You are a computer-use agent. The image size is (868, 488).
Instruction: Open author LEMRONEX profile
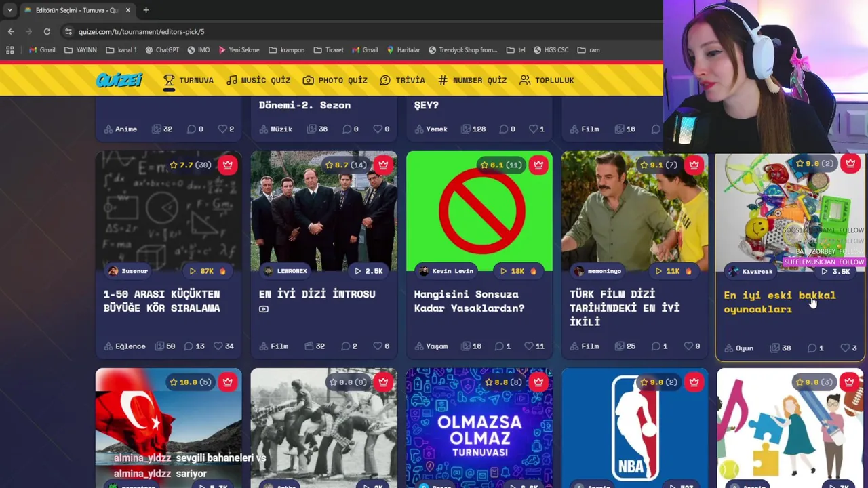pyautogui.click(x=285, y=271)
